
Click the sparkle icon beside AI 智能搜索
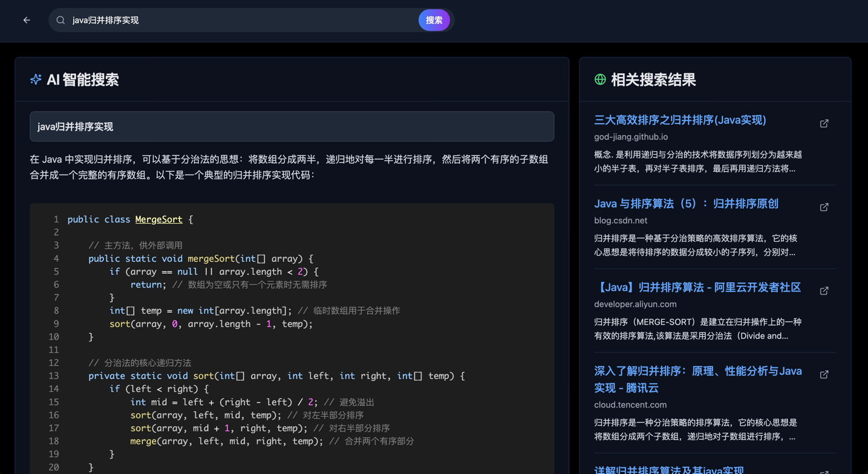click(36, 79)
